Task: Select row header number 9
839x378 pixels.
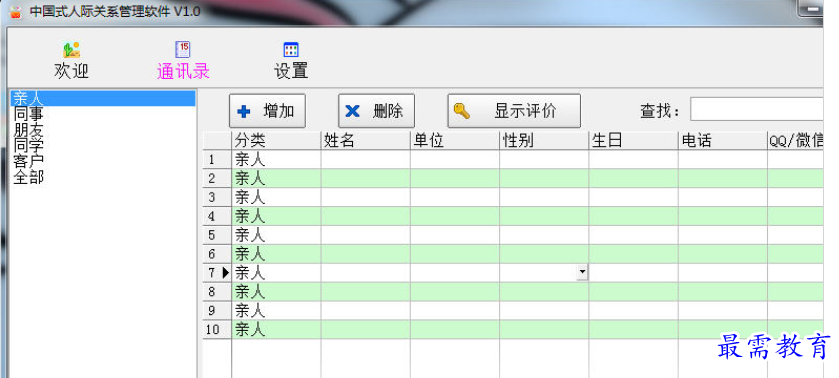Action: (217, 311)
